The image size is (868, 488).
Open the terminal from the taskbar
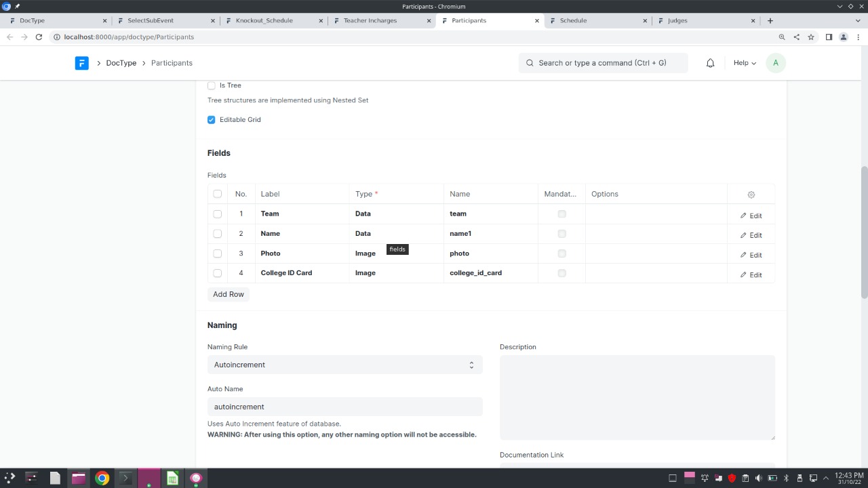[125, 478]
